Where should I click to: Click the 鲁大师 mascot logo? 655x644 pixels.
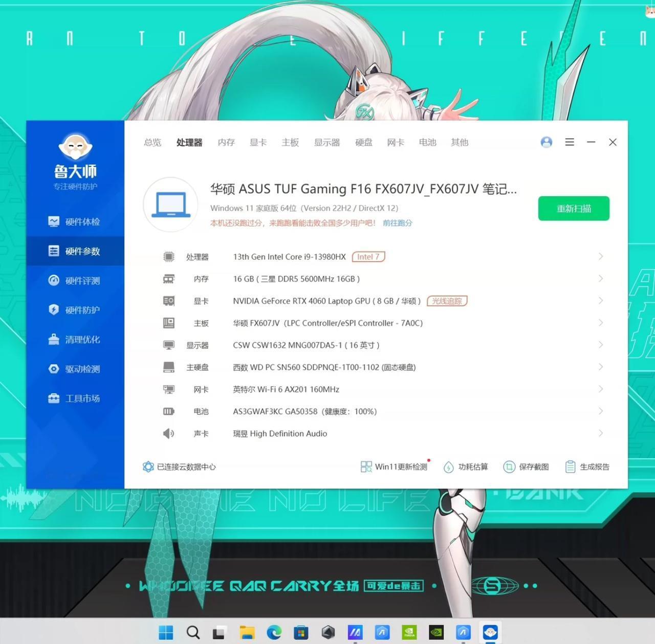[x=75, y=147]
